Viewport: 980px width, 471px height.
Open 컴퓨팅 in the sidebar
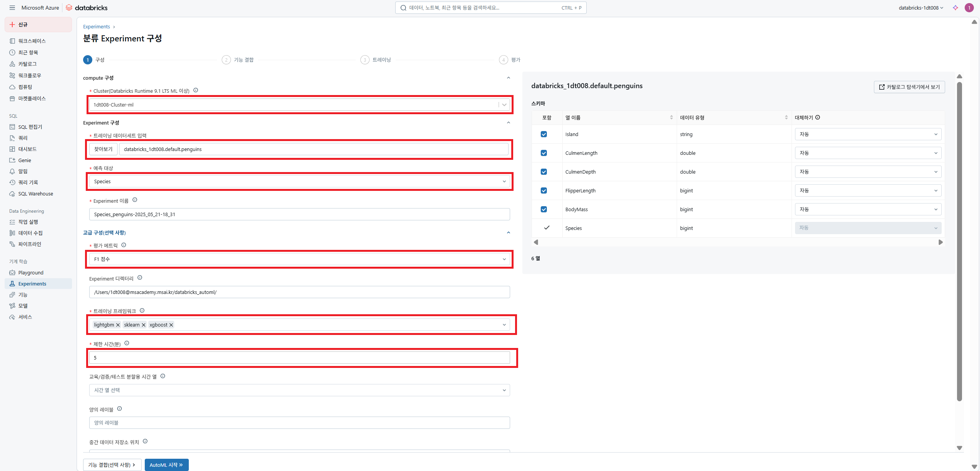pos(38,87)
